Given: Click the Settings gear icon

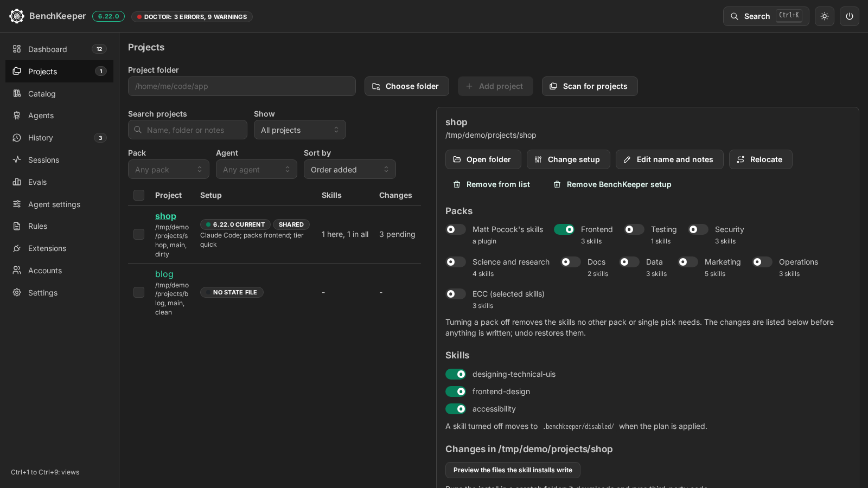Looking at the screenshot, I should (17, 293).
